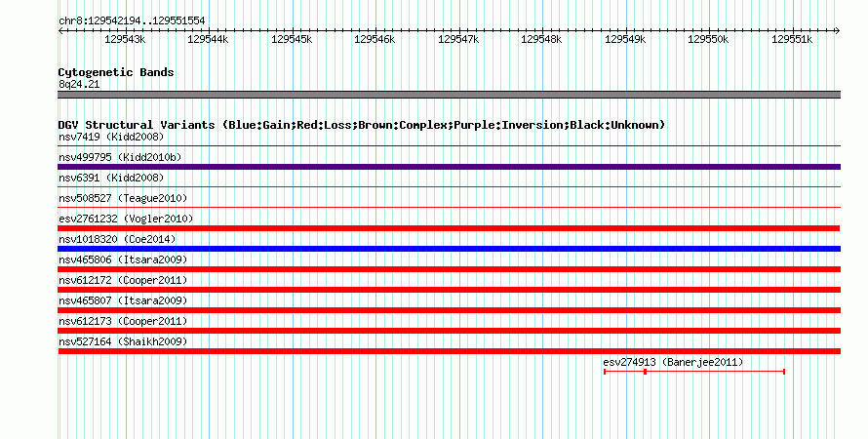Image resolution: width=868 pixels, height=439 pixels.
Task: Click the 129543k ruler tick label
Action: [x=125, y=40]
